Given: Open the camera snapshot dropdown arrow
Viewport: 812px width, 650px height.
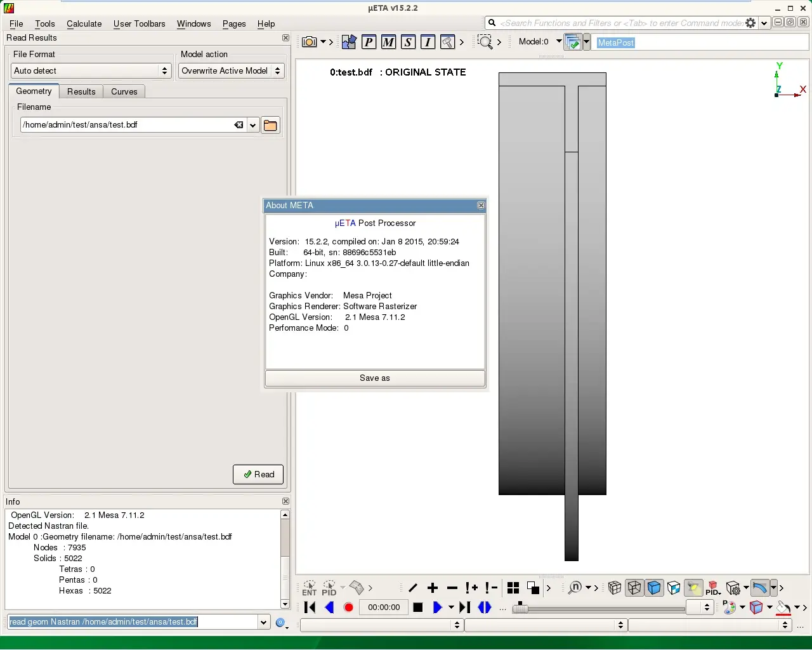Looking at the screenshot, I should click(x=323, y=42).
